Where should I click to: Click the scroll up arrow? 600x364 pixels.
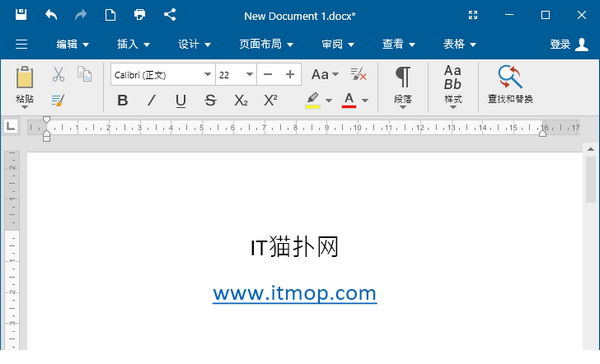coord(591,149)
